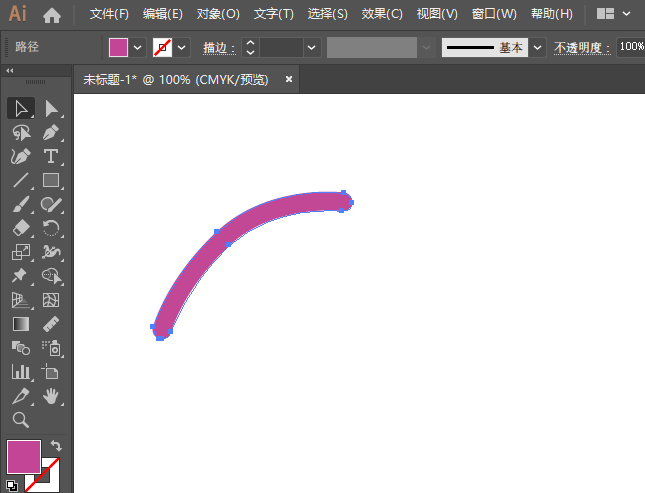Open the 效果(C) menu
Screen dimensions: 645x493
click(x=382, y=14)
